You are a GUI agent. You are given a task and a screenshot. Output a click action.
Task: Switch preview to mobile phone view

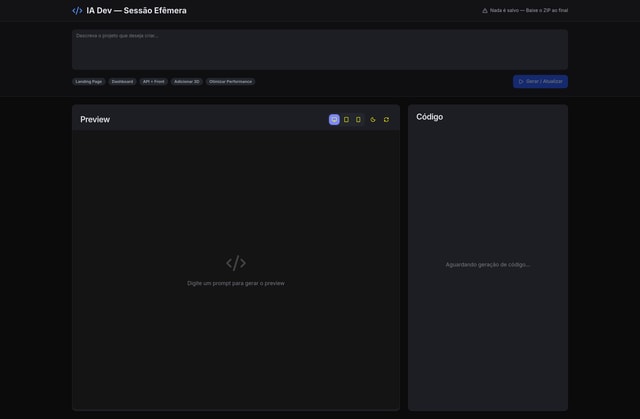(x=358, y=120)
